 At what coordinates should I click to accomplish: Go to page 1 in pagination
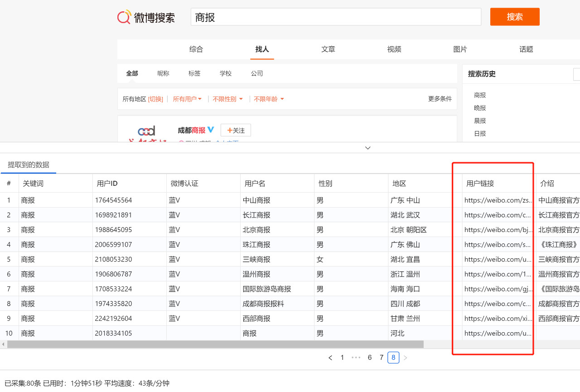[342, 358]
